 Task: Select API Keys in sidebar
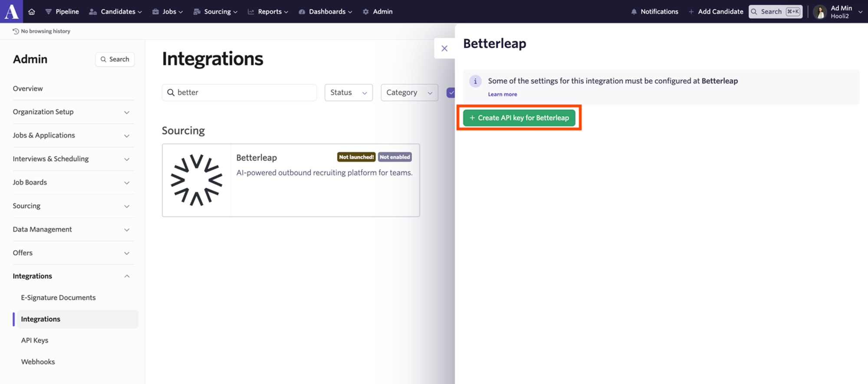pyautogui.click(x=35, y=340)
